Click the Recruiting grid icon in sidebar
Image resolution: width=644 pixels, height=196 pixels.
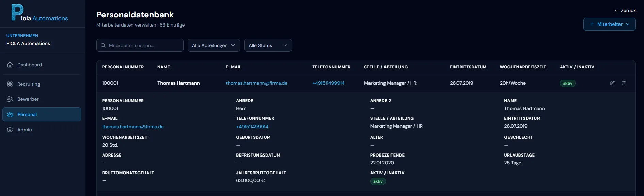click(x=10, y=84)
